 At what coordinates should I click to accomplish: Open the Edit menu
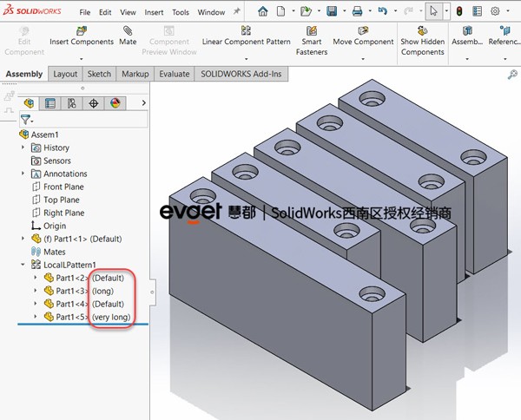[105, 12]
